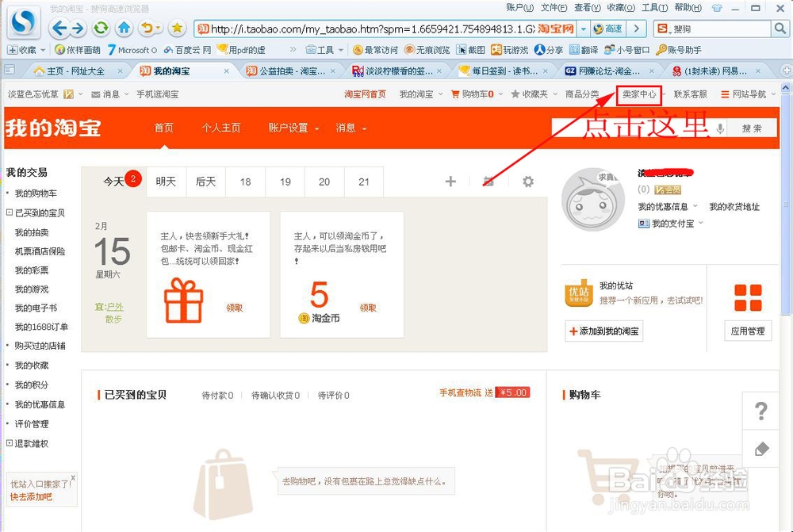Click the pencil feedback icon
The width and height of the screenshot is (793, 532).
(761, 449)
